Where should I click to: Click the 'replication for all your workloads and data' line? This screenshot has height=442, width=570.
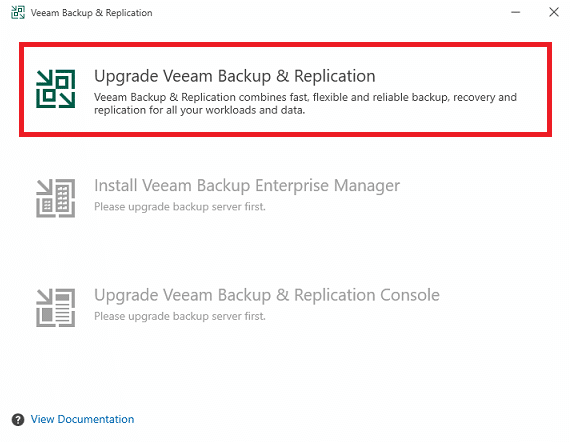[199, 110]
